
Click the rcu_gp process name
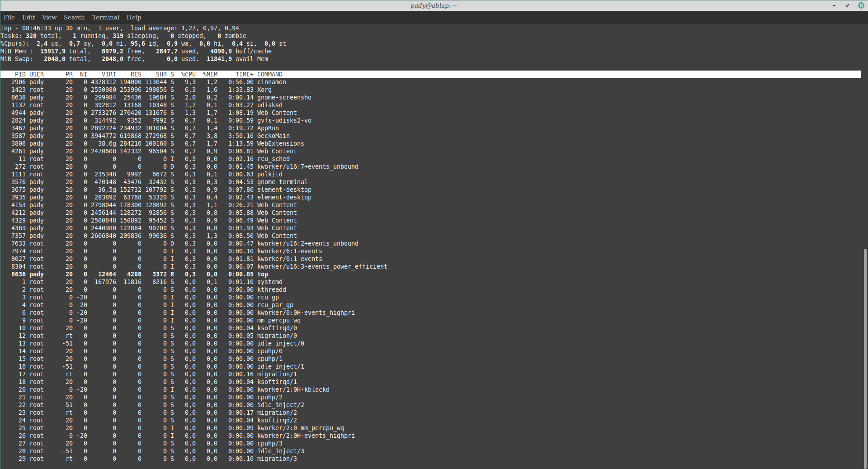click(x=268, y=297)
